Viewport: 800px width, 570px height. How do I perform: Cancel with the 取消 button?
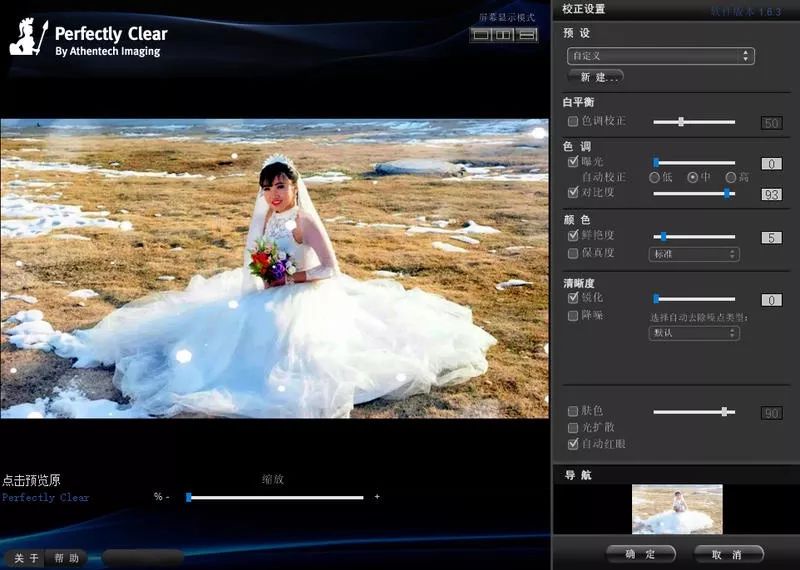[x=729, y=554]
